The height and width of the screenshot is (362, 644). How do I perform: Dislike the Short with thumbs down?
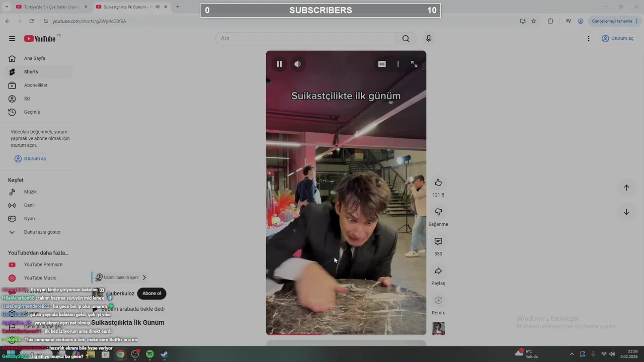pyautogui.click(x=438, y=212)
